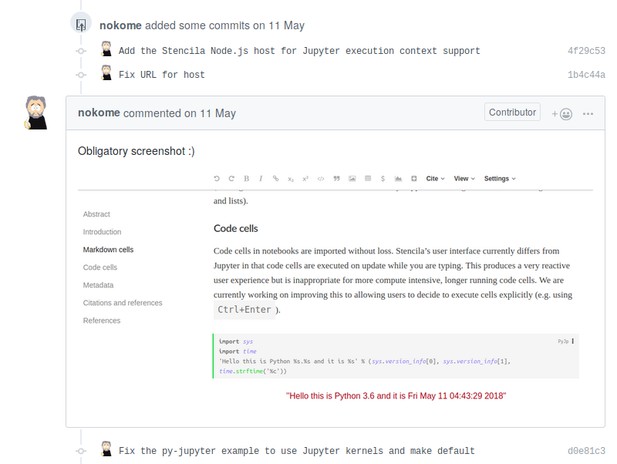Open the nokome username link in comment header

point(99,113)
